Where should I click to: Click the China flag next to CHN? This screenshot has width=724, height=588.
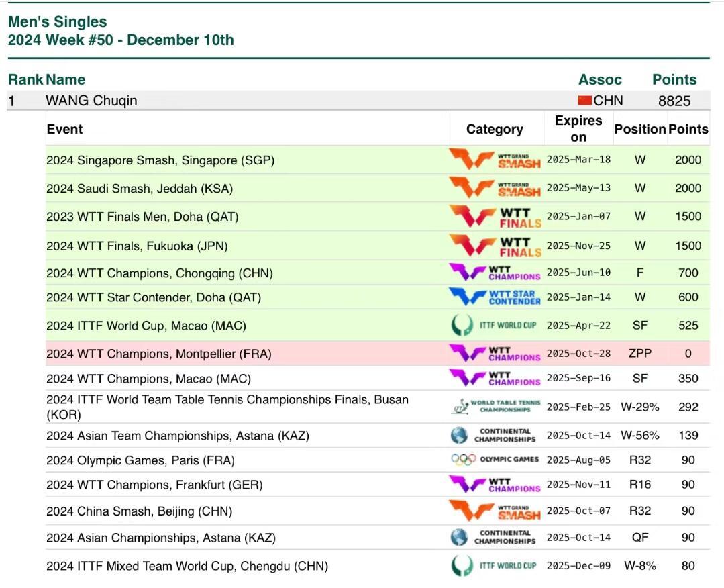(x=584, y=101)
